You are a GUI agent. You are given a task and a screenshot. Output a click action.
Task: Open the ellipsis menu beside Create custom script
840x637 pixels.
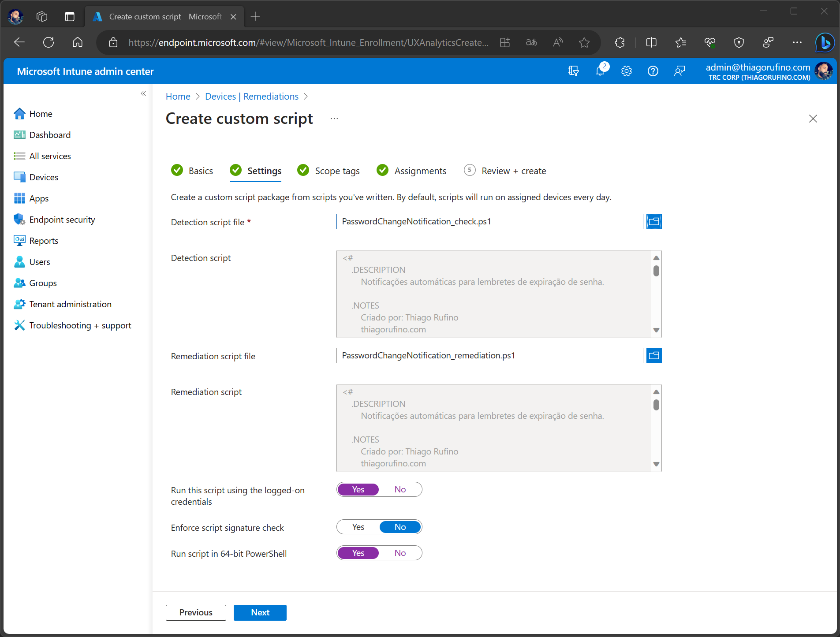point(334,119)
